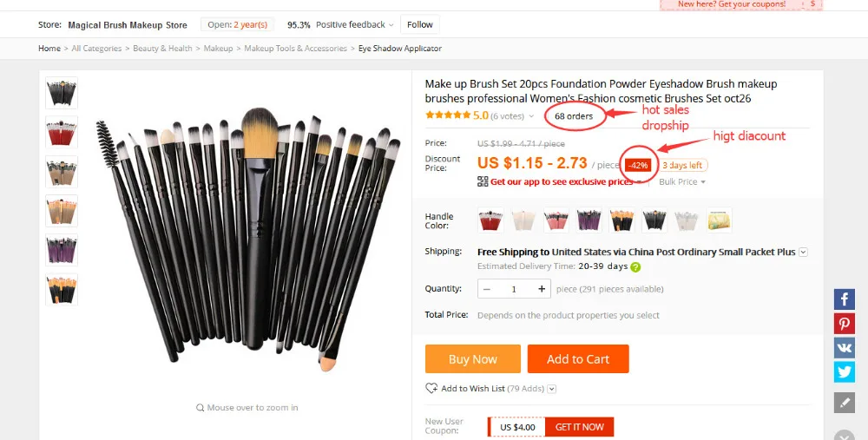Open the Bulk Price dropdown
The width and height of the screenshot is (868, 440).
(x=682, y=181)
